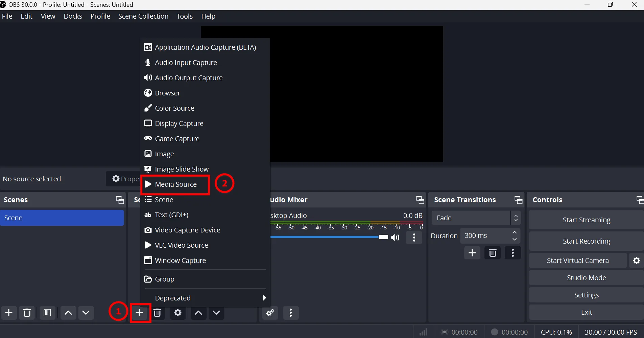Add a new source with plus button
Image resolution: width=644 pixels, height=338 pixels.
click(x=139, y=313)
